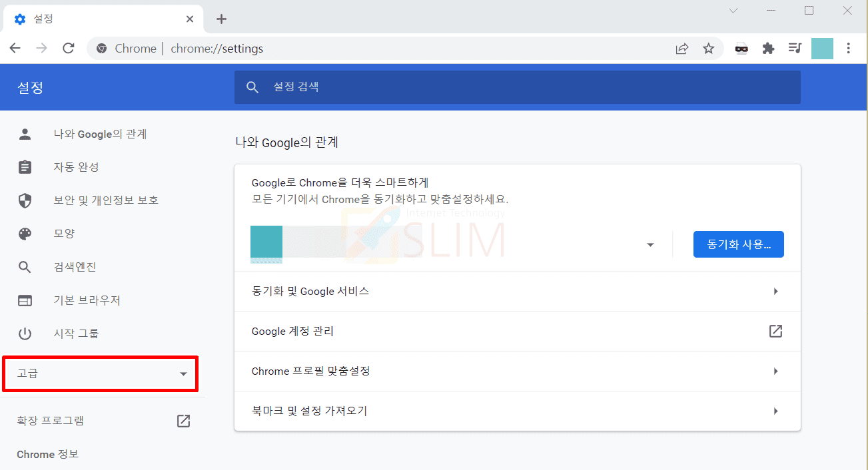Viewport: 868px width, 470px height.
Task: Click the 동기화 사용... button
Action: coord(739,244)
